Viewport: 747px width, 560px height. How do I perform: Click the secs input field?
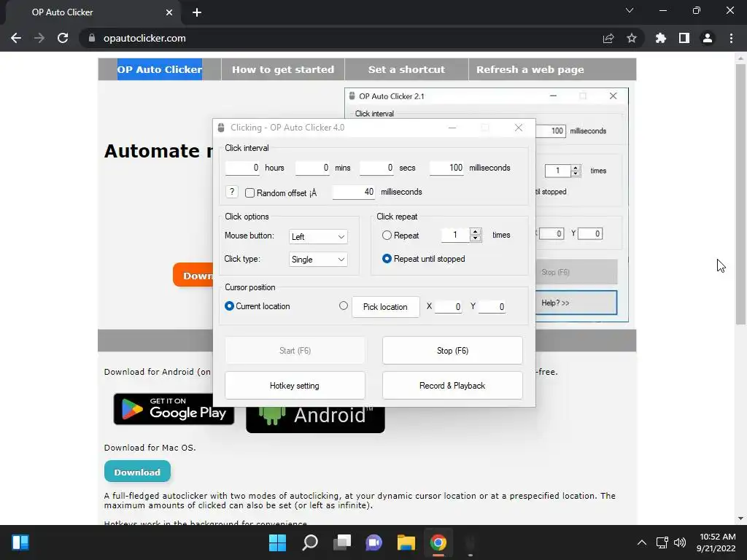tap(376, 168)
